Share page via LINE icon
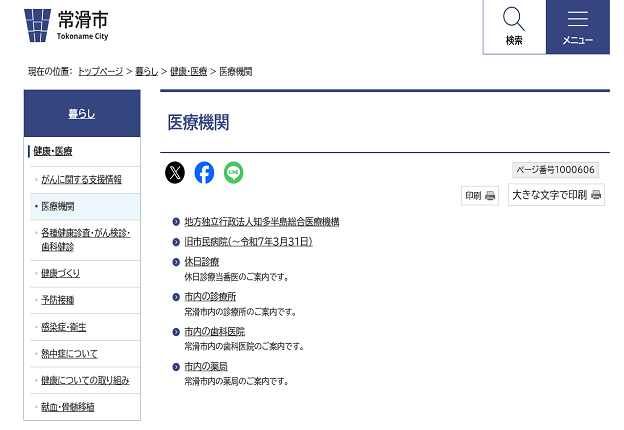The height and width of the screenshot is (430, 624). tap(233, 173)
